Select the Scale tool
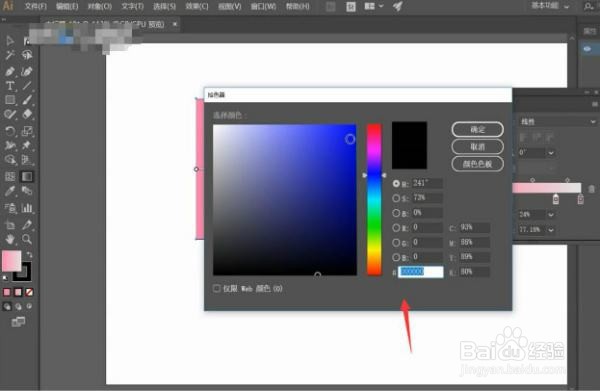Image resolution: width=600 pixels, height=391 pixels. click(x=27, y=131)
